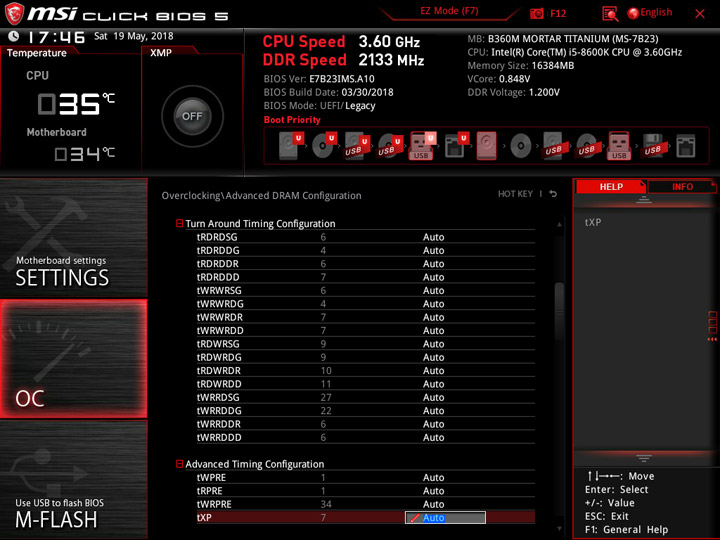
Task: Click the tXP Auto value field
Action: click(445, 518)
